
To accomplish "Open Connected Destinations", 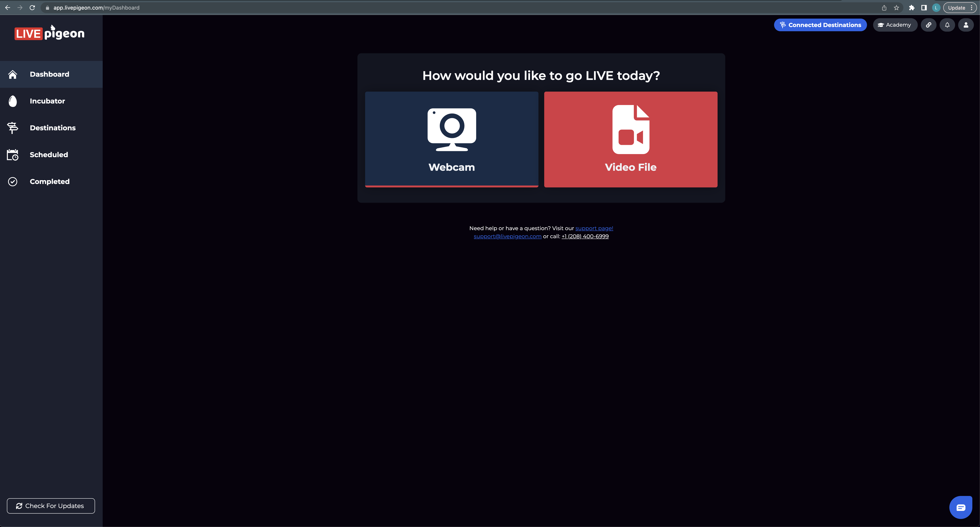I will tap(820, 25).
